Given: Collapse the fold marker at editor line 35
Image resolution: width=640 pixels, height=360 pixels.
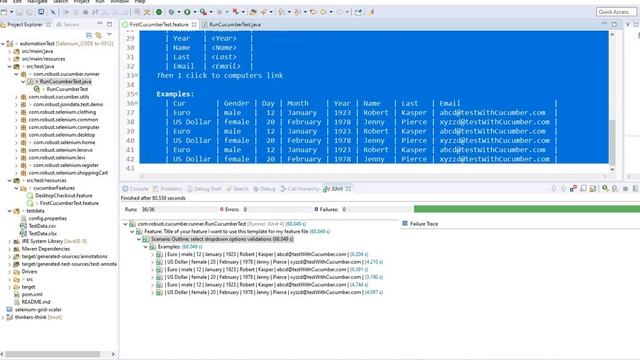Looking at the screenshot, I should point(136,94).
